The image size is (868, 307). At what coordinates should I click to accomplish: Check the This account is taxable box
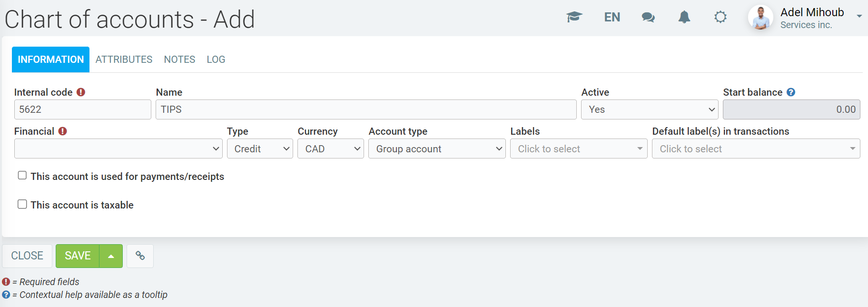pos(22,204)
